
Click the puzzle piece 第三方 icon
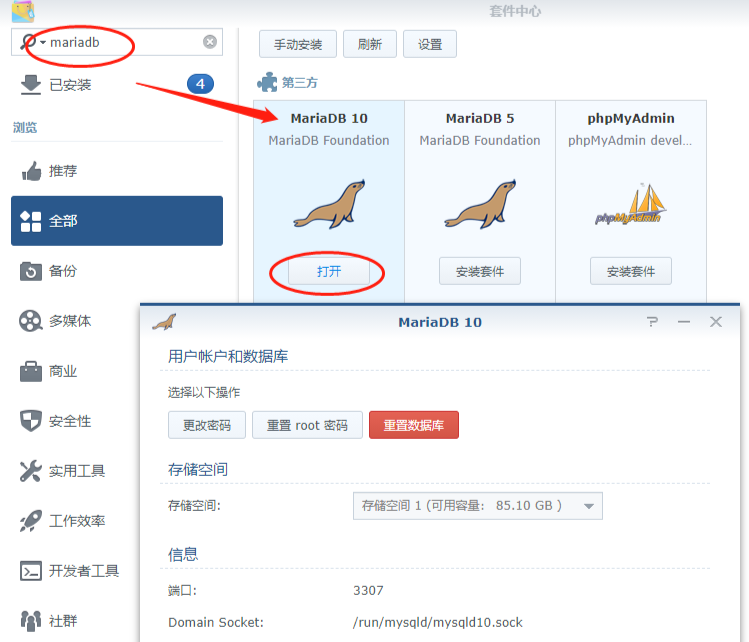(x=267, y=82)
